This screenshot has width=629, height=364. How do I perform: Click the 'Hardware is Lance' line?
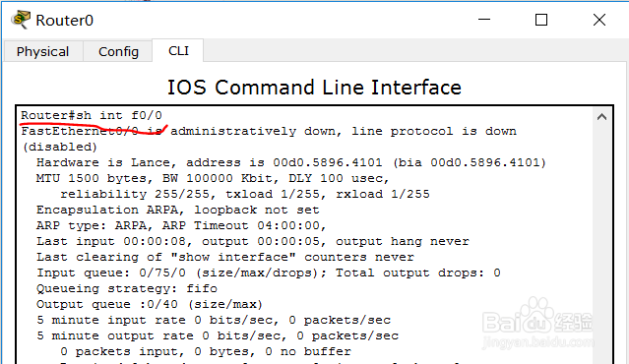click(x=291, y=162)
